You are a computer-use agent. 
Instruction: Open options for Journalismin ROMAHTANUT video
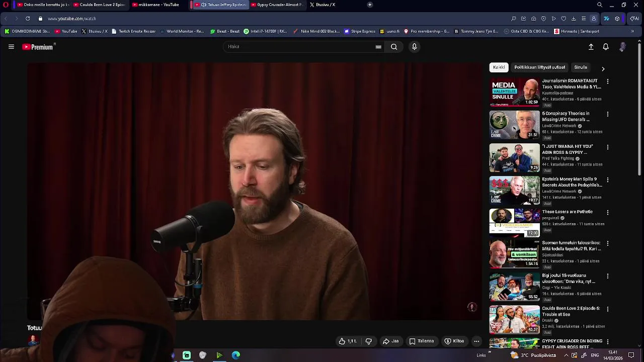pos(608,81)
